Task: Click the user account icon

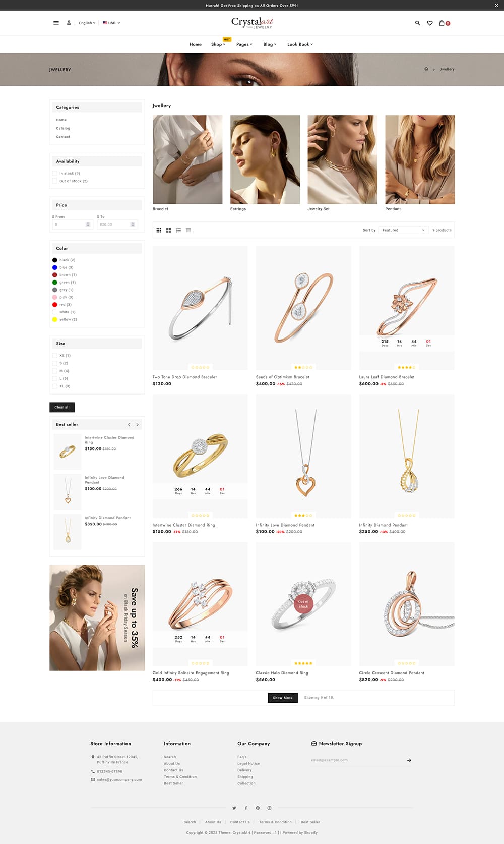Action: (69, 23)
